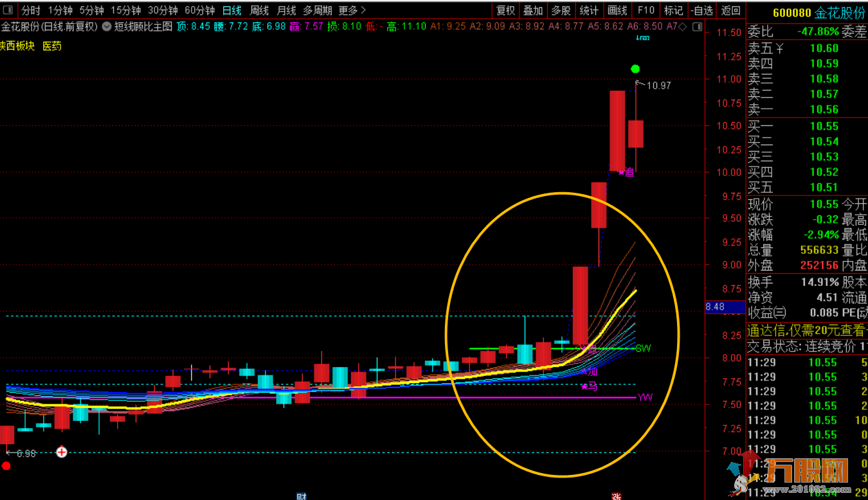This screenshot has height=500, width=868.
Task: Open the F10 company info
Action: click(x=646, y=10)
